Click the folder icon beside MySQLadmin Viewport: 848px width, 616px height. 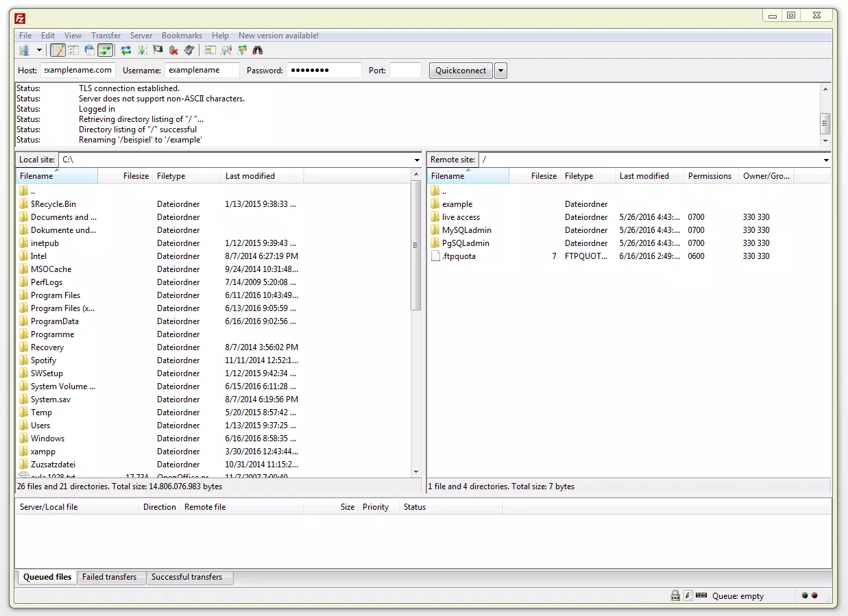(435, 230)
